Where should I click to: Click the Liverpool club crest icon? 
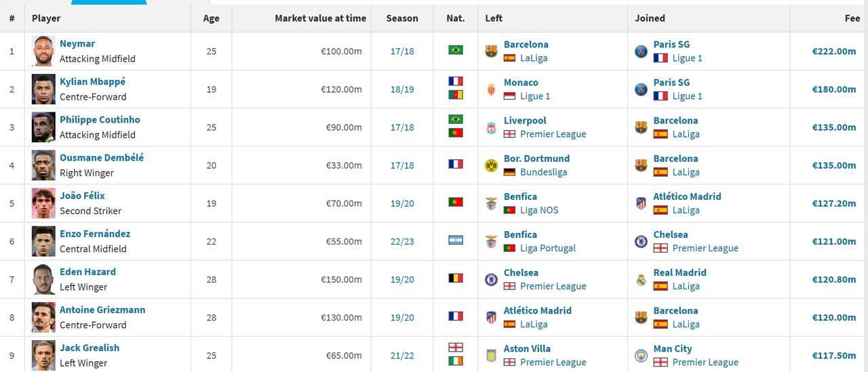coord(491,127)
